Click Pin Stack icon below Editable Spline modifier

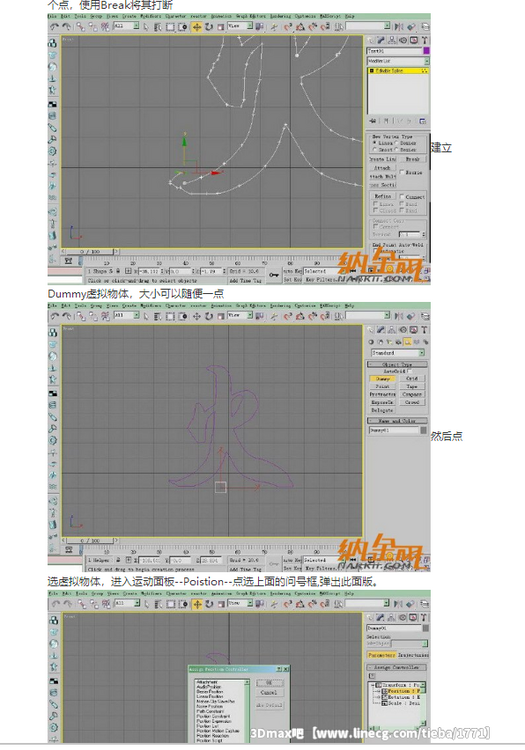(x=373, y=121)
